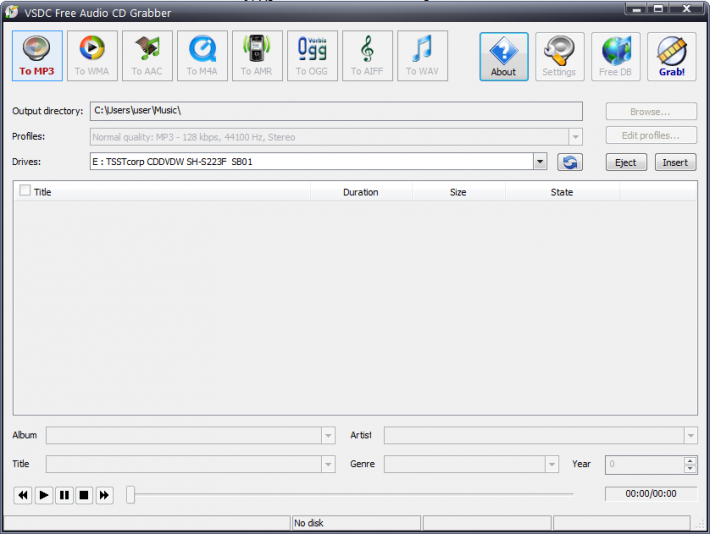Screen dimensions: 710x534
Task: Select the To AAC format button
Action: (x=147, y=56)
